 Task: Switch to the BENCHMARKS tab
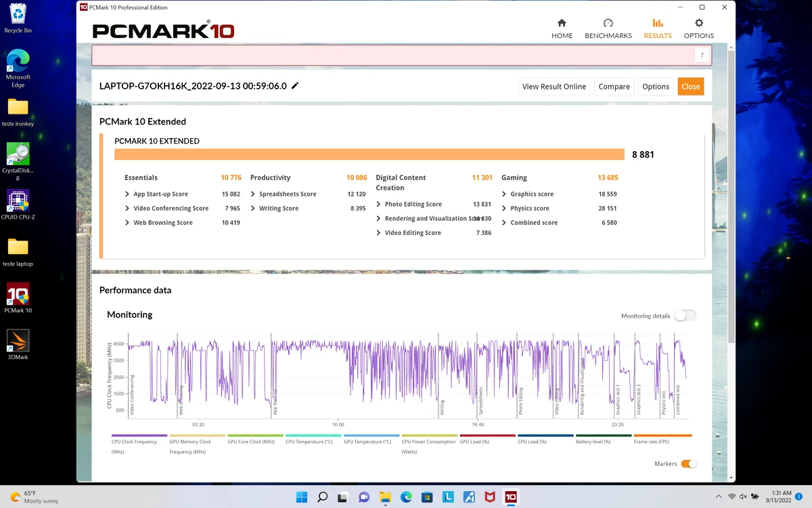(608, 29)
